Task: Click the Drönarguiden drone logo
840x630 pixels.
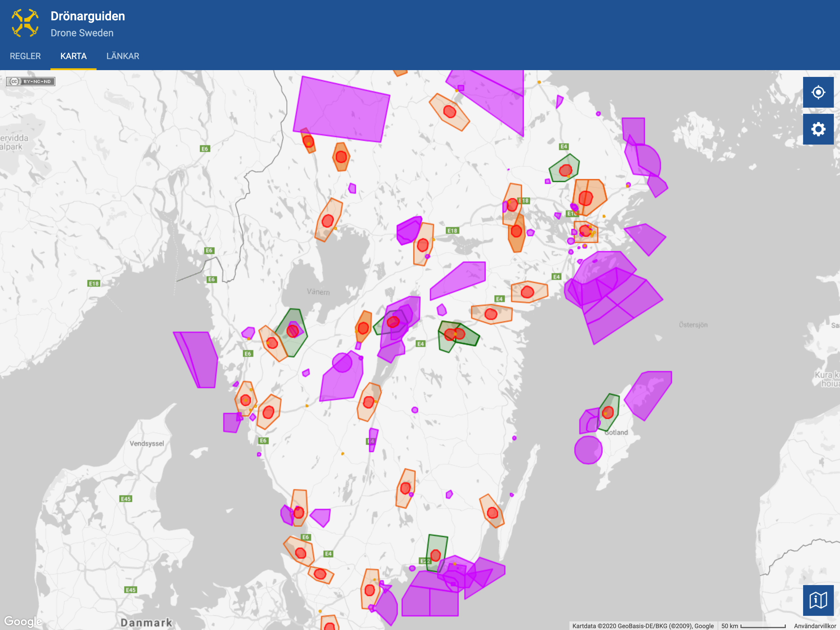Action: [x=25, y=23]
